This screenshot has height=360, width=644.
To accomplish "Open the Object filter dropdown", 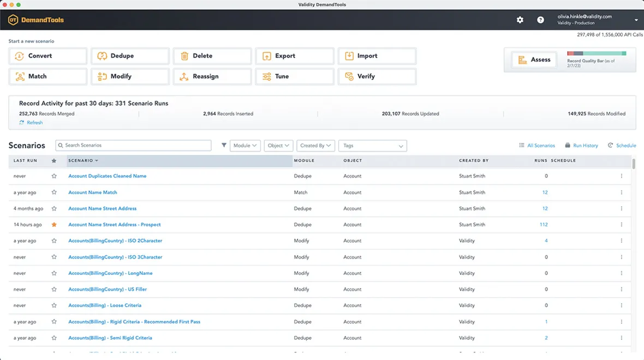I will click(x=278, y=146).
